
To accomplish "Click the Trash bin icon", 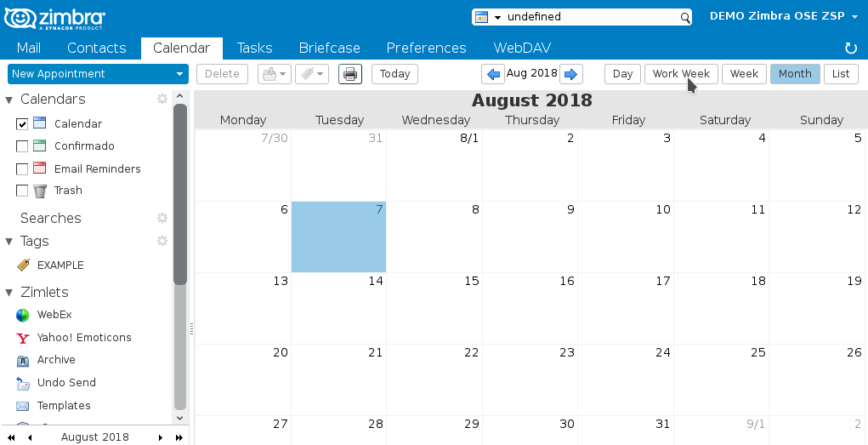I will [40, 191].
